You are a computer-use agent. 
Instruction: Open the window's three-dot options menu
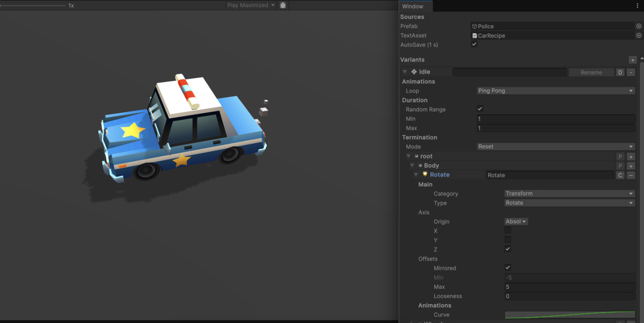tap(638, 6)
